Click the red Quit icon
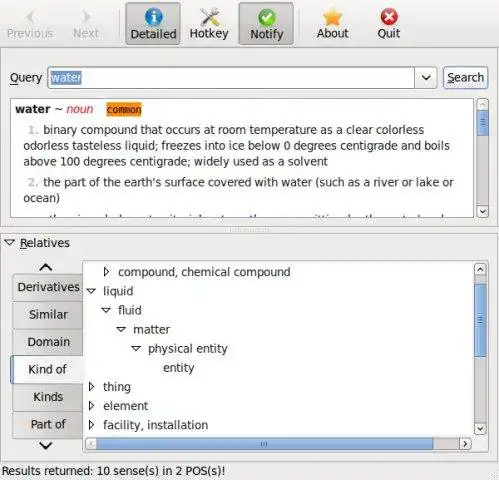Image resolution: width=499 pixels, height=480 pixels. coord(389,17)
